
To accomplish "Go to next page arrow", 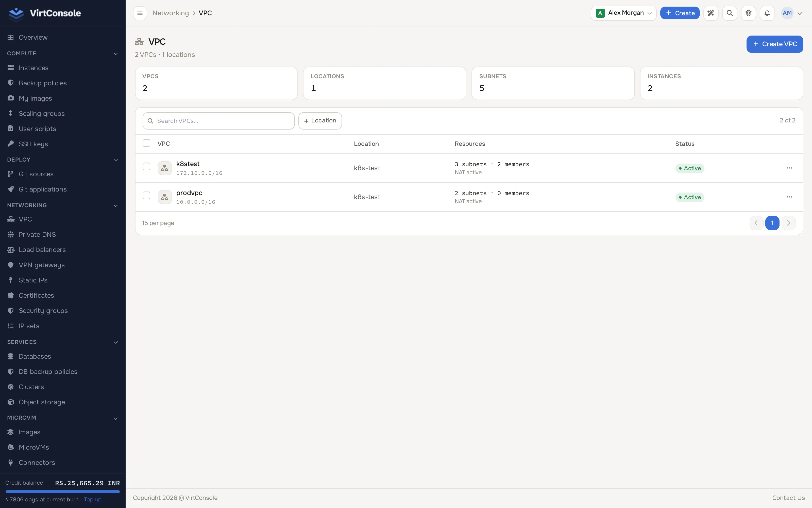I will [x=788, y=223].
